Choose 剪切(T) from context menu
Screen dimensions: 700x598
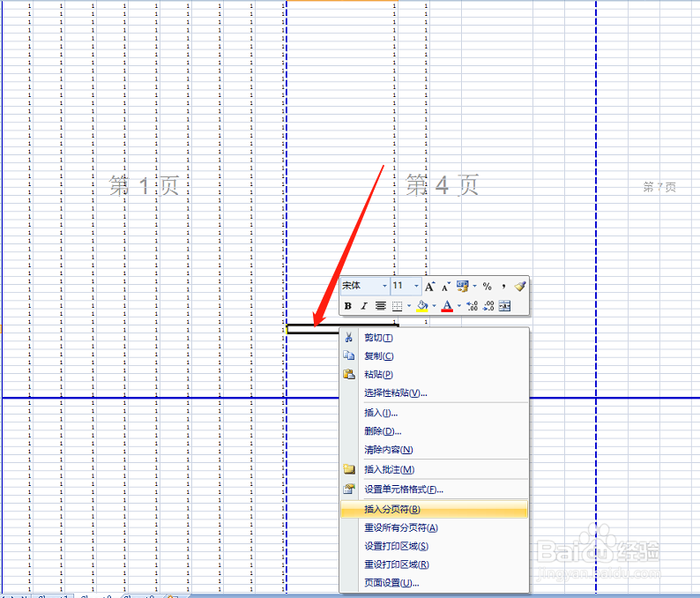[x=434, y=338]
